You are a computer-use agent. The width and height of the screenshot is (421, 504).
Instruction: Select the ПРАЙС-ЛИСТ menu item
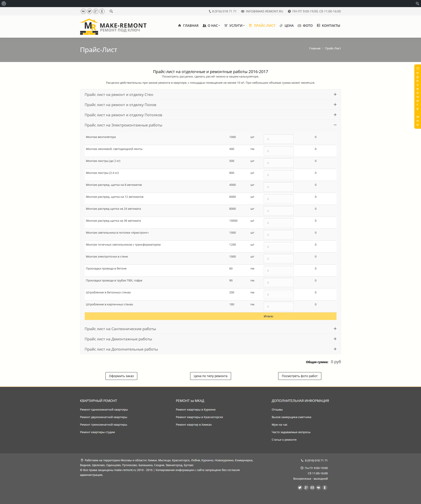[x=262, y=25]
